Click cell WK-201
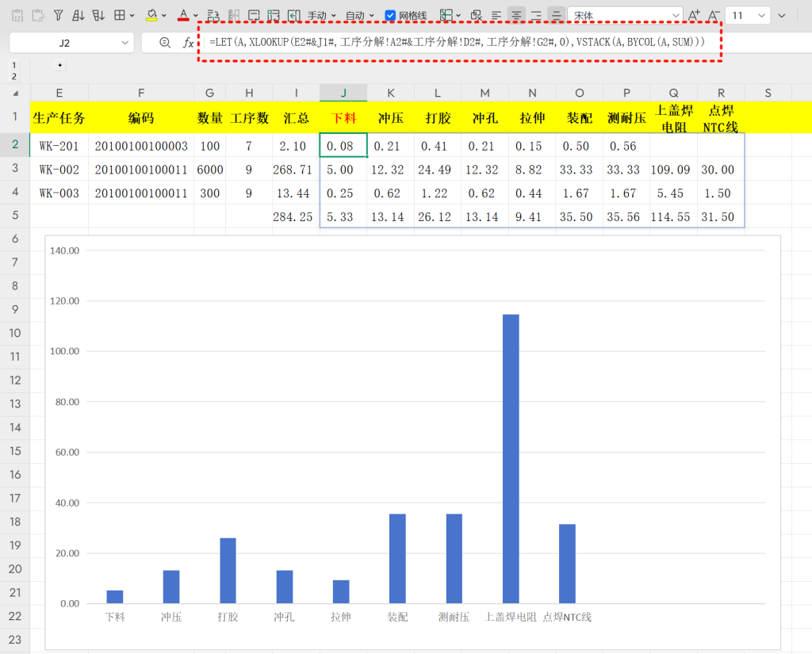 point(59,146)
